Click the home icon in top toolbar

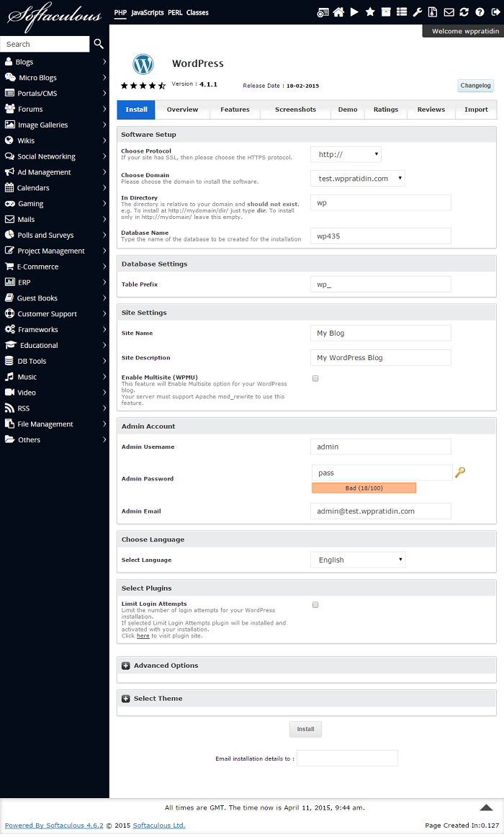point(338,12)
